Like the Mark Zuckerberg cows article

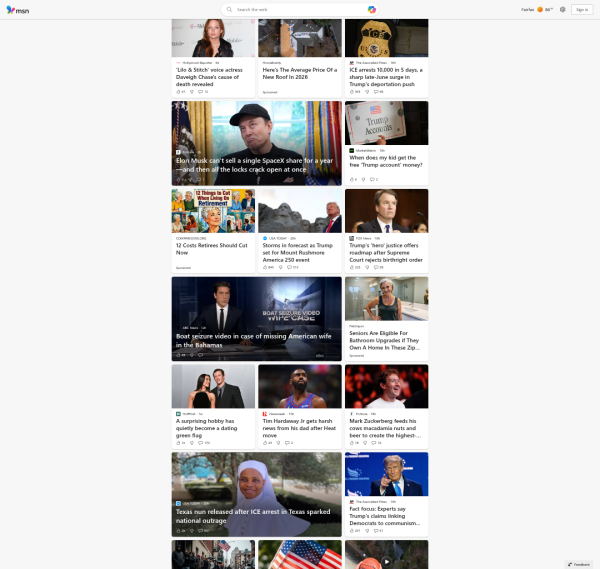(x=354, y=443)
